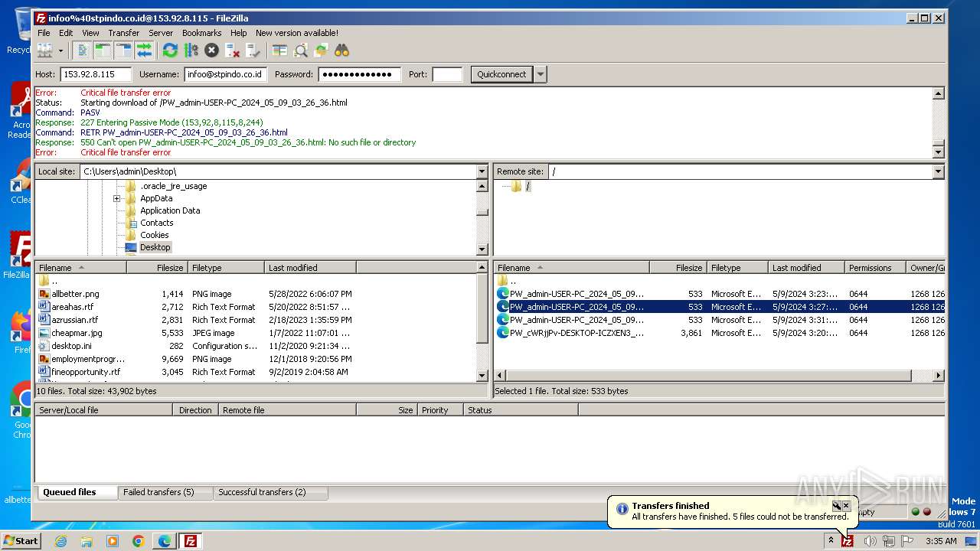Click remote file list horizontal scrollbar
This screenshot has width=980, height=551.
point(708,375)
